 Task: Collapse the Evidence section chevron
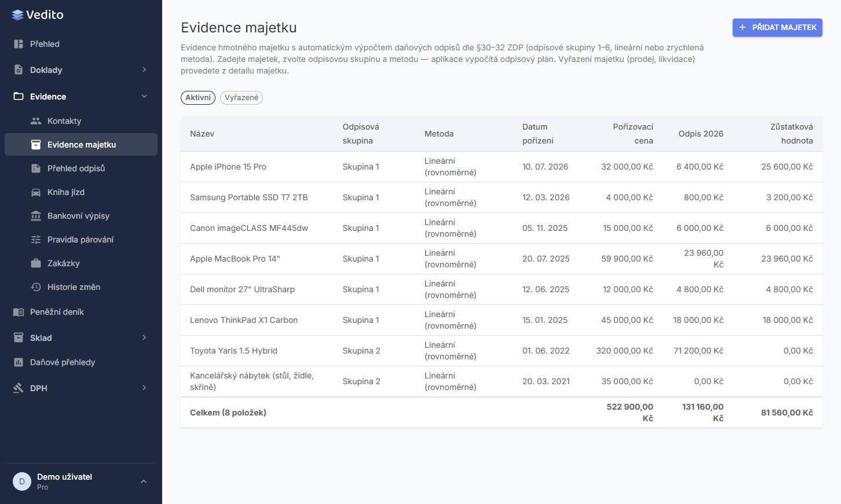point(144,97)
